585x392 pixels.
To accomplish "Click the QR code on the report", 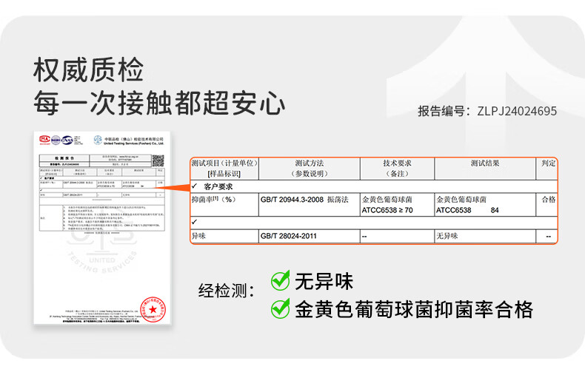I will coord(158,160).
